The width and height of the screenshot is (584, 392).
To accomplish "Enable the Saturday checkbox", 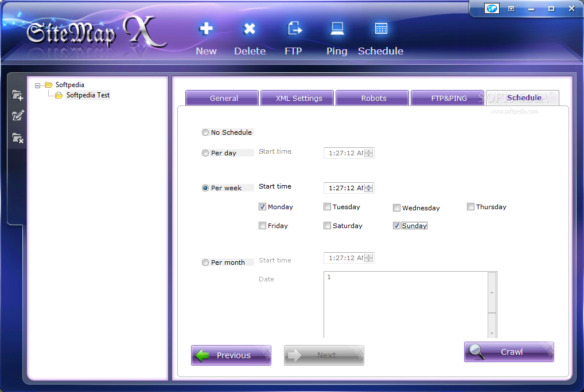I will point(327,226).
